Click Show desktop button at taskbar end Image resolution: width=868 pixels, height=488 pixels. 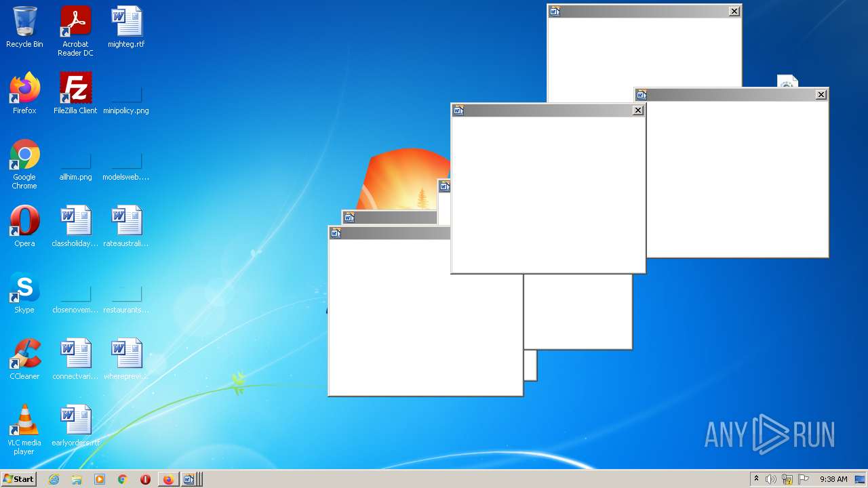pos(861,479)
